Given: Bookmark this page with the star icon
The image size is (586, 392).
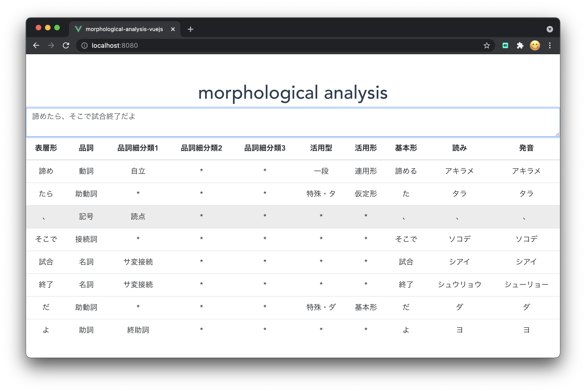Looking at the screenshot, I should point(487,45).
